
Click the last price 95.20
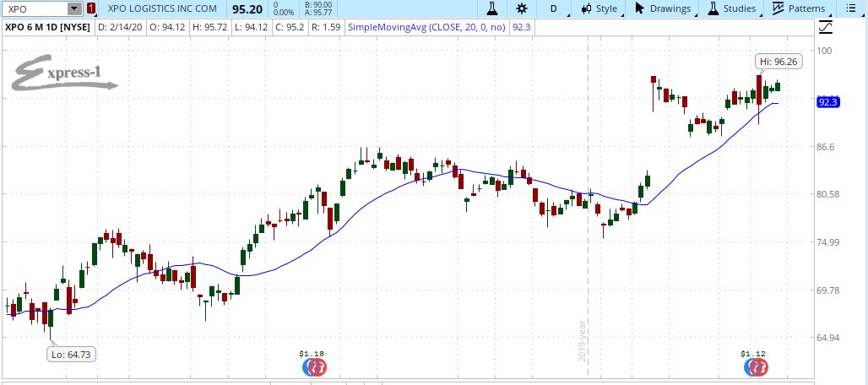coord(247,9)
